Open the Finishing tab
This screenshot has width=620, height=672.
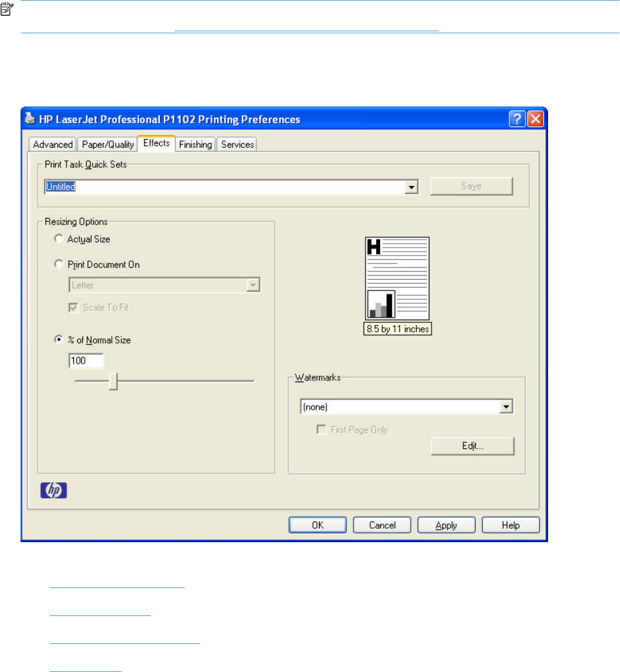(x=195, y=145)
